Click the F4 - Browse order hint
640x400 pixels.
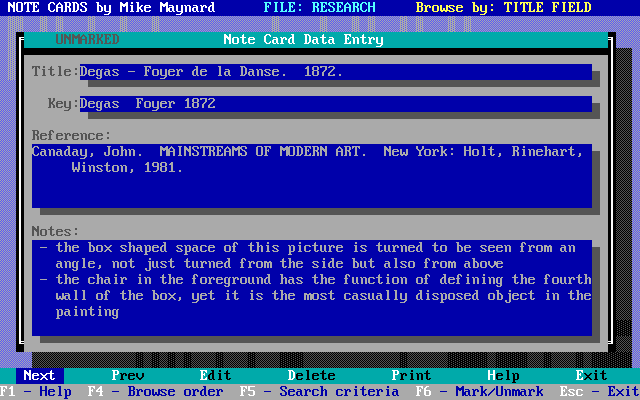click(156, 392)
